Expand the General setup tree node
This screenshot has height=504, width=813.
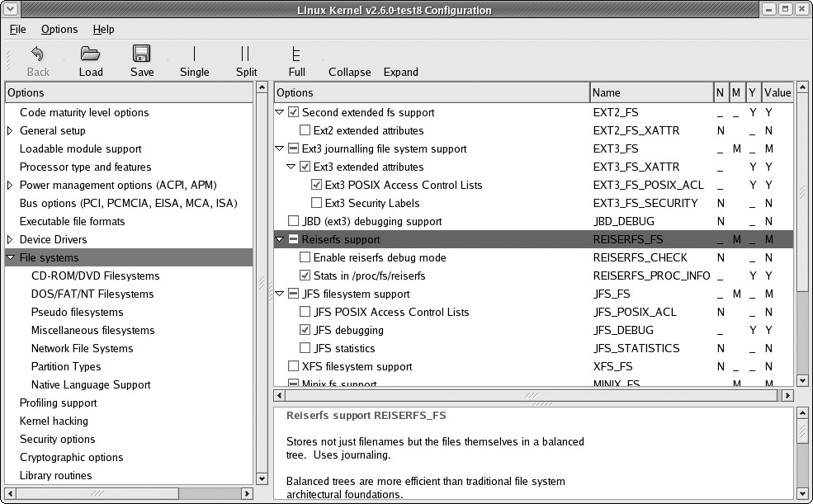pyautogui.click(x=10, y=130)
